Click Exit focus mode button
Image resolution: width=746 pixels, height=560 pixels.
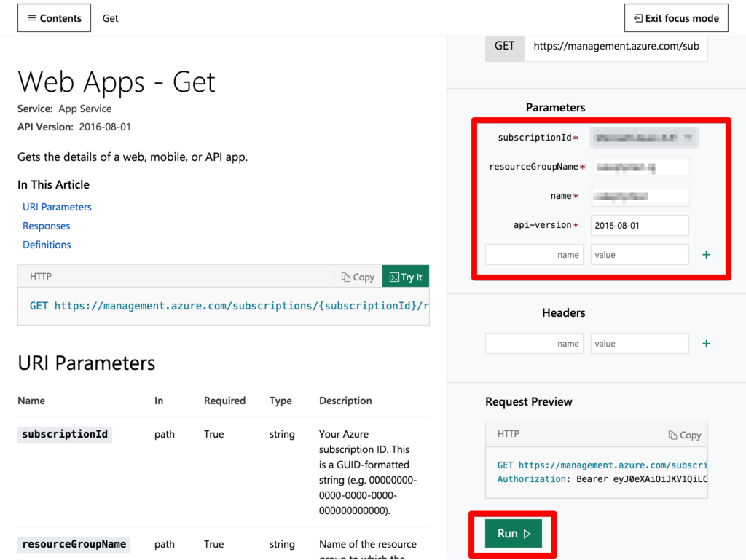(675, 18)
